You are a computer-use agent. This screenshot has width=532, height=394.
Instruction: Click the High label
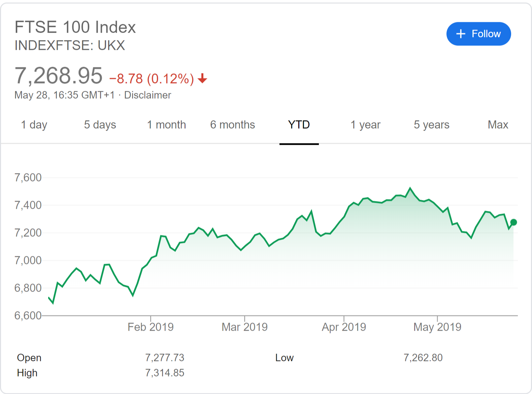(27, 373)
